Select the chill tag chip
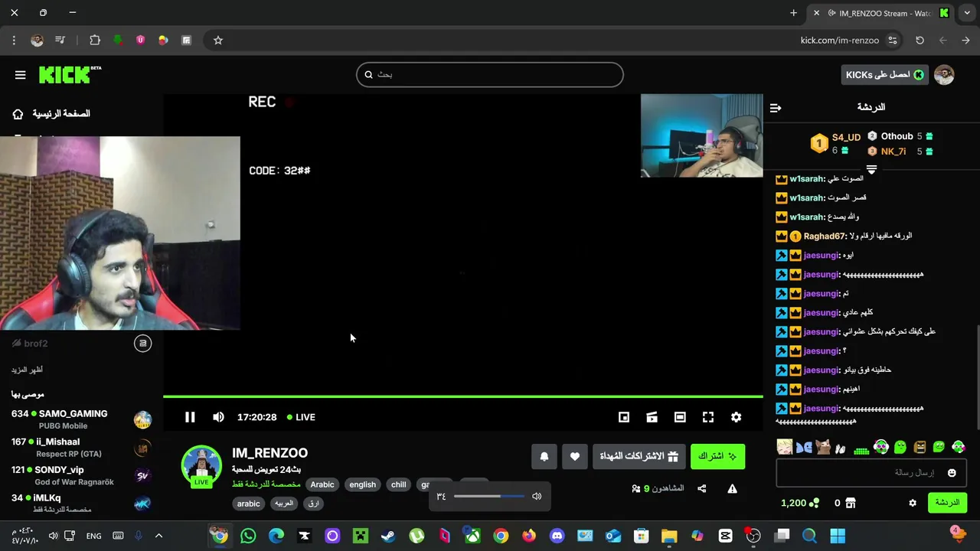The height and width of the screenshot is (551, 980). pyautogui.click(x=399, y=484)
